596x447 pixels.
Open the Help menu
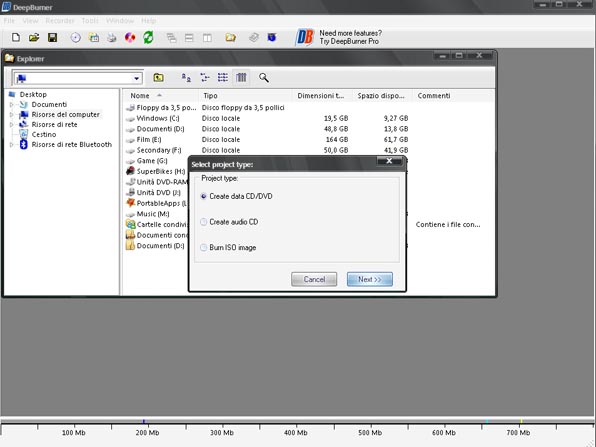point(148,21)
